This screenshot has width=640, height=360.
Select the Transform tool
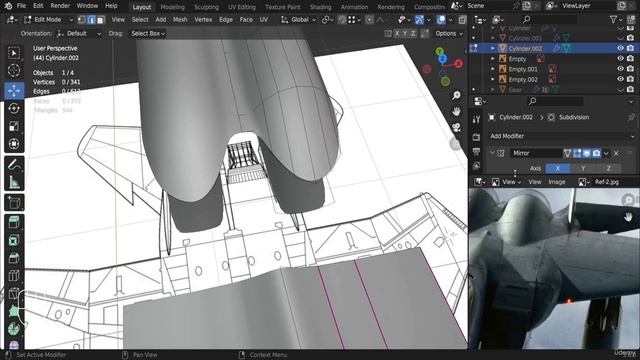(14, 144)
